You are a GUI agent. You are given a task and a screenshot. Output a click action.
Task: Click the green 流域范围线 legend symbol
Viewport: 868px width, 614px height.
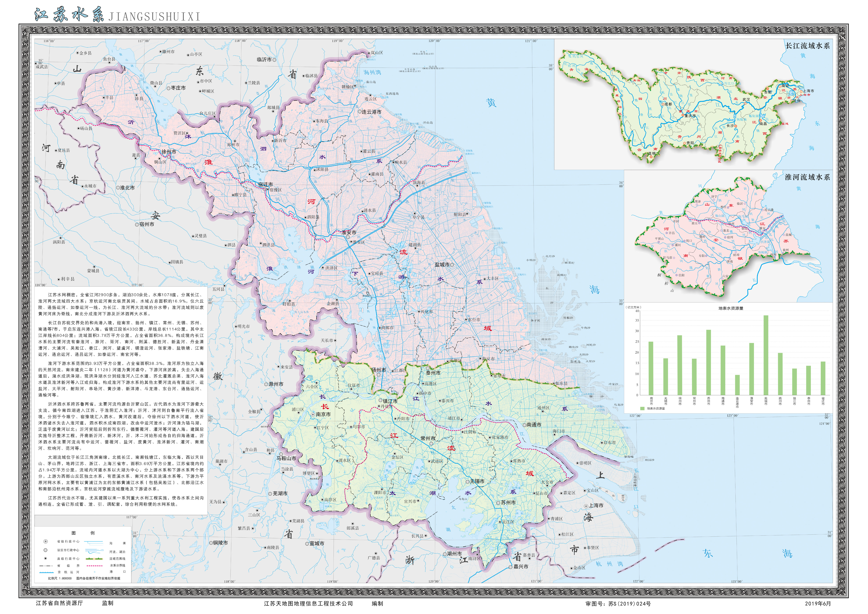[94, 559]
